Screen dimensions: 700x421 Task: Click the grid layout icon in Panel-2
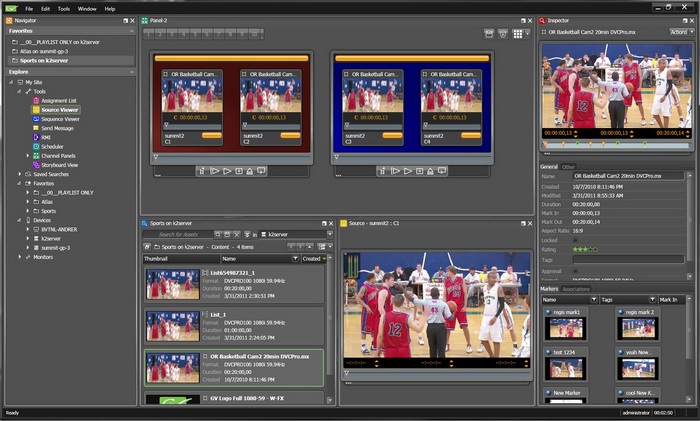tap(518, 33)
